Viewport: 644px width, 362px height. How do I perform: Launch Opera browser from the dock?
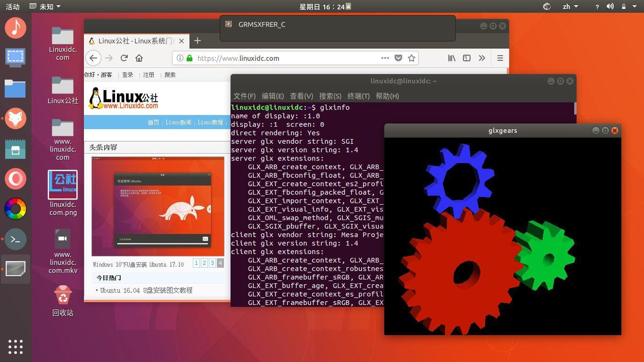click(x=16, y=179)
